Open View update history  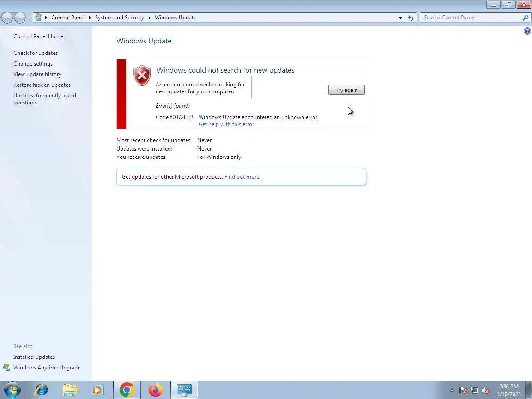click(x=37, y=74)
